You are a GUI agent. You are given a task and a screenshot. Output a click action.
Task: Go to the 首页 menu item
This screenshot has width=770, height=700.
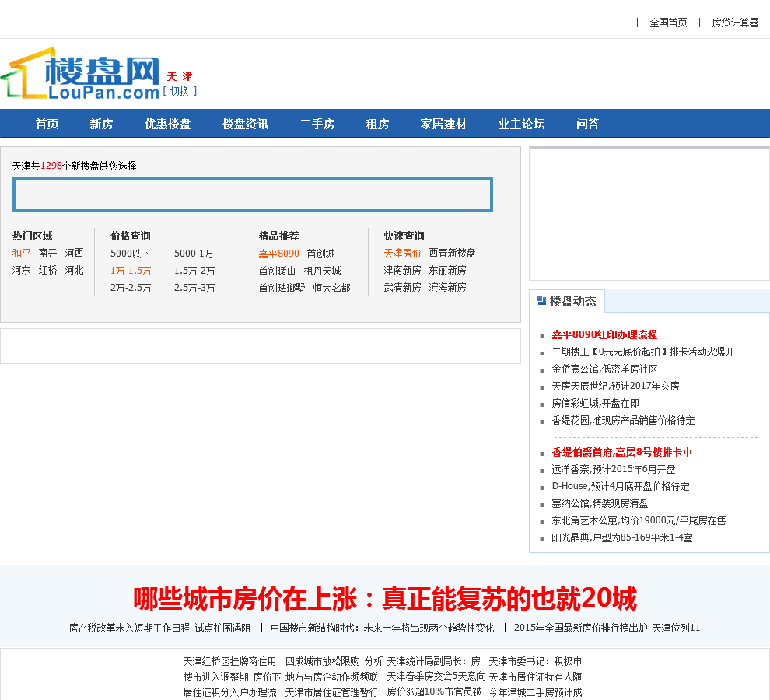47,124
